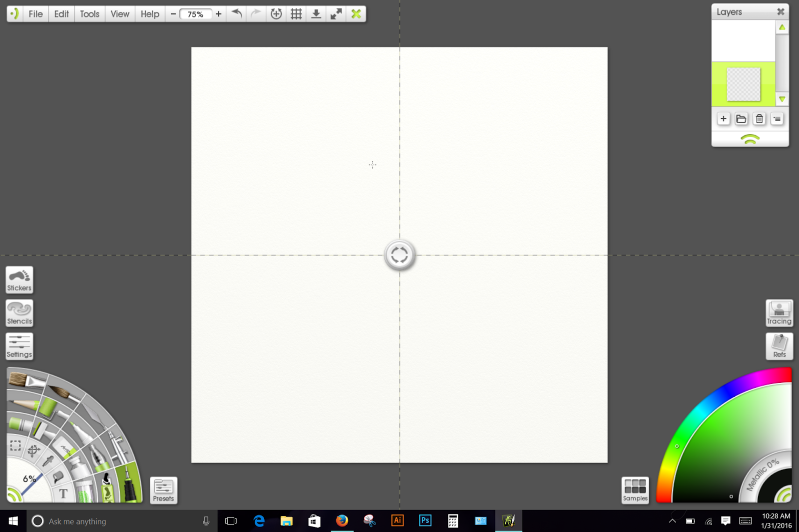The width and height of the screenshot is (799, 532).
Task: Select the Eyedropper tool on the tool wheel
Action: [47, 461]
